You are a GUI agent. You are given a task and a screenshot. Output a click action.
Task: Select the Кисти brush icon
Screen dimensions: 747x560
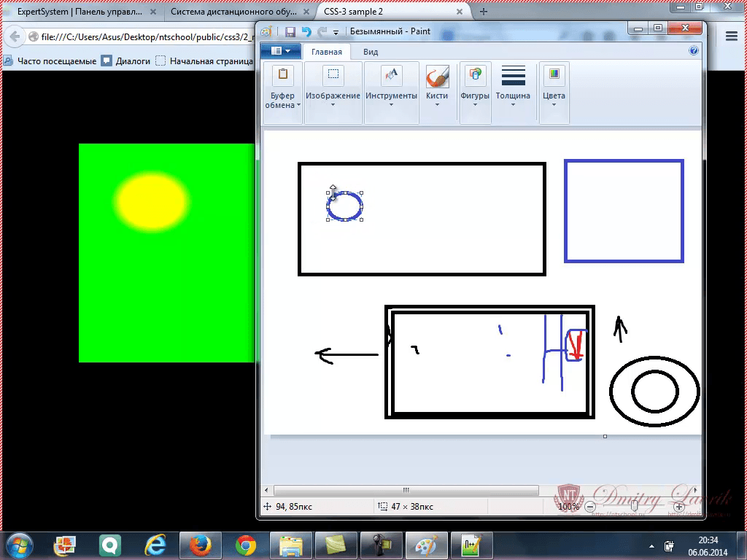pyautogui.click(x=438, y=76)
